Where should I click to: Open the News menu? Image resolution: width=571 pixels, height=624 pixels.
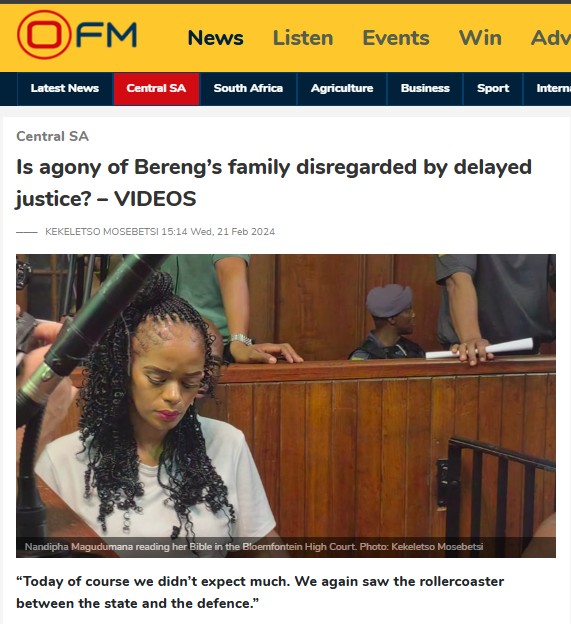tap(215, 38)
